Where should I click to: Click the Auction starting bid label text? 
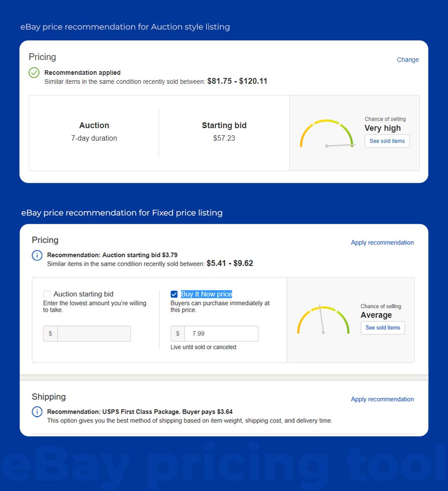(83, 294)
